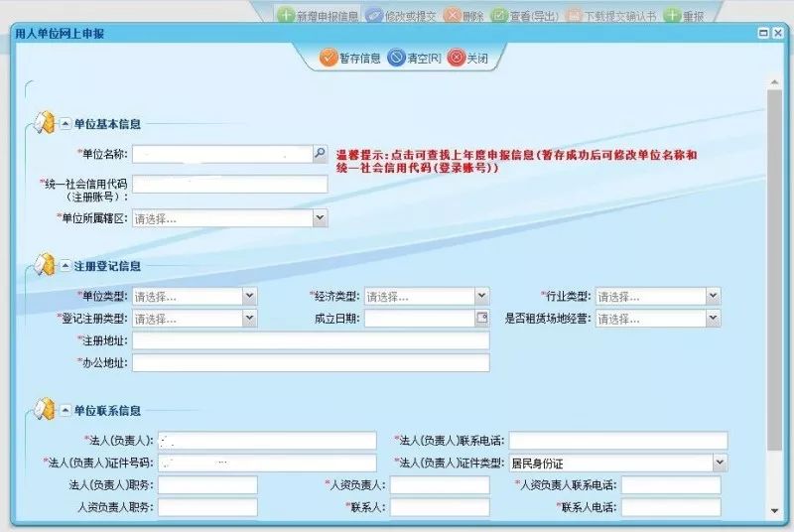This screenshot has height=532, width=794.
Task: Click the 统一社会信用代码 input field
Action: [x=229, y=185]
